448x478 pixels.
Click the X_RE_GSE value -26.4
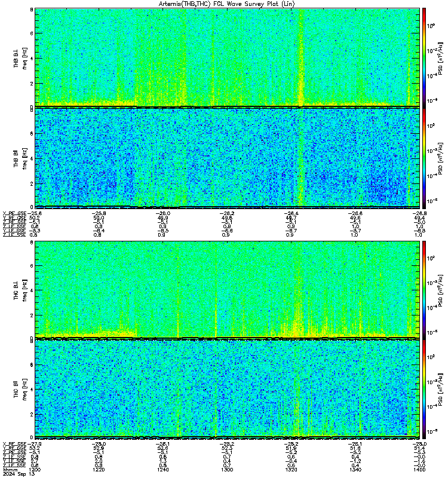pos(291,213)
